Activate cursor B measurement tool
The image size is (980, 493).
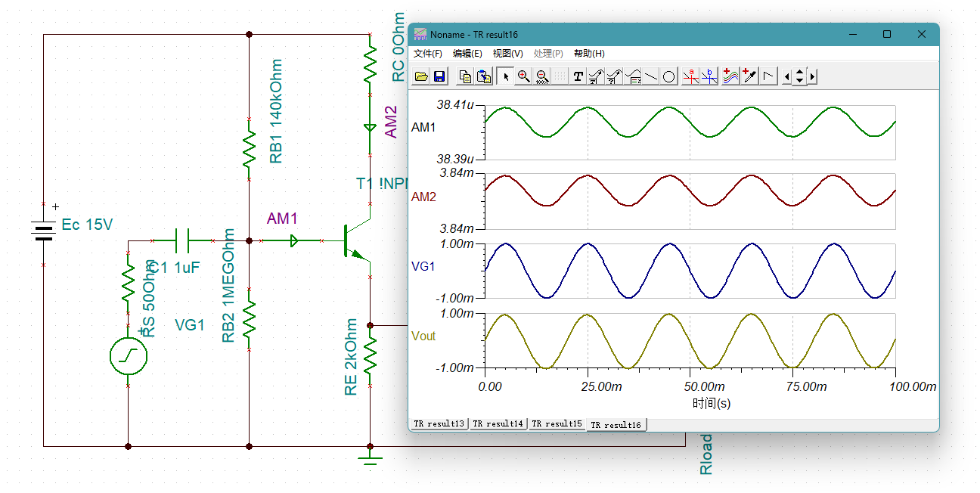(x=709, y=76)
